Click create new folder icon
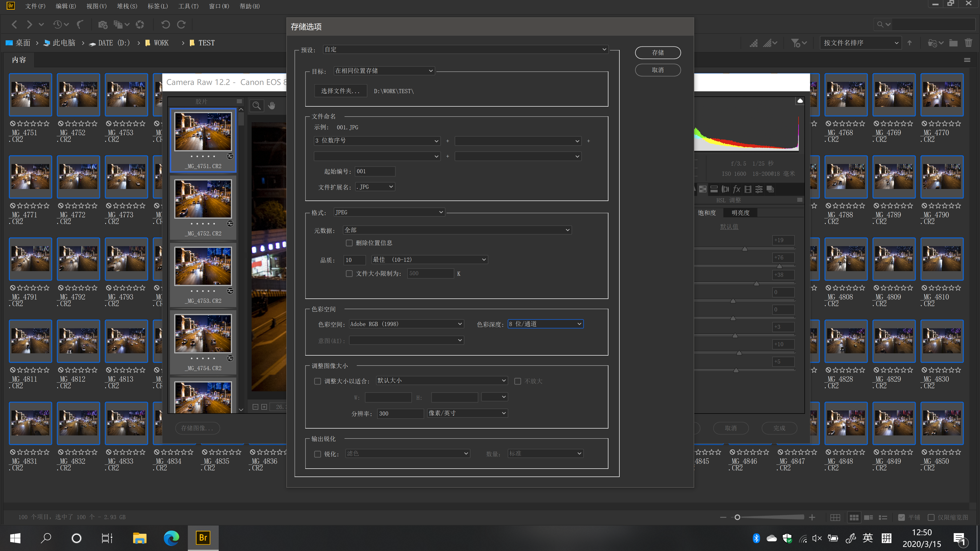The height and width of the screenshot is (551, 980). [x=953, y=43]
